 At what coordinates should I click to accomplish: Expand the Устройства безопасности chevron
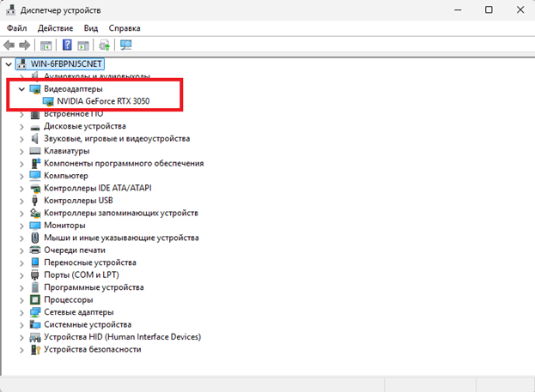point(21,350)
